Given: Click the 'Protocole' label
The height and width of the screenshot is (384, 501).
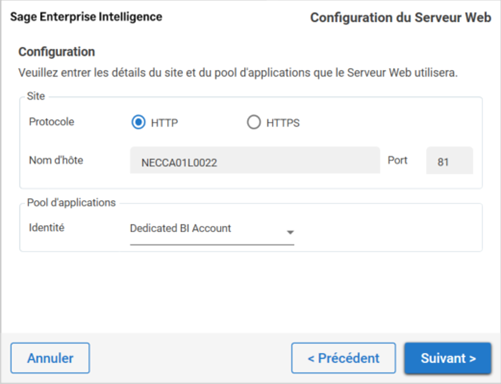Looking at the screenshot, I should coord(52,122).
